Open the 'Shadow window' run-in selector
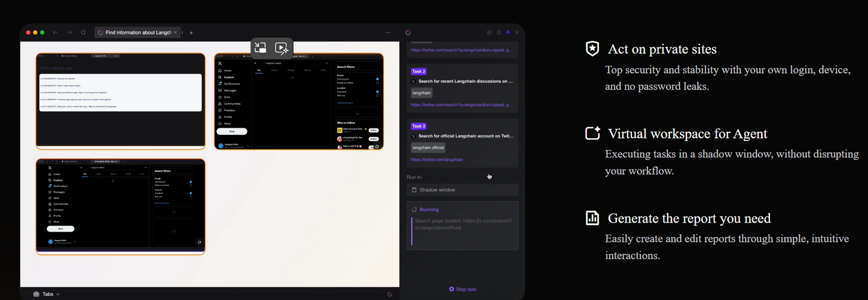This screenshot has height=300, width=868. point(462,190)
